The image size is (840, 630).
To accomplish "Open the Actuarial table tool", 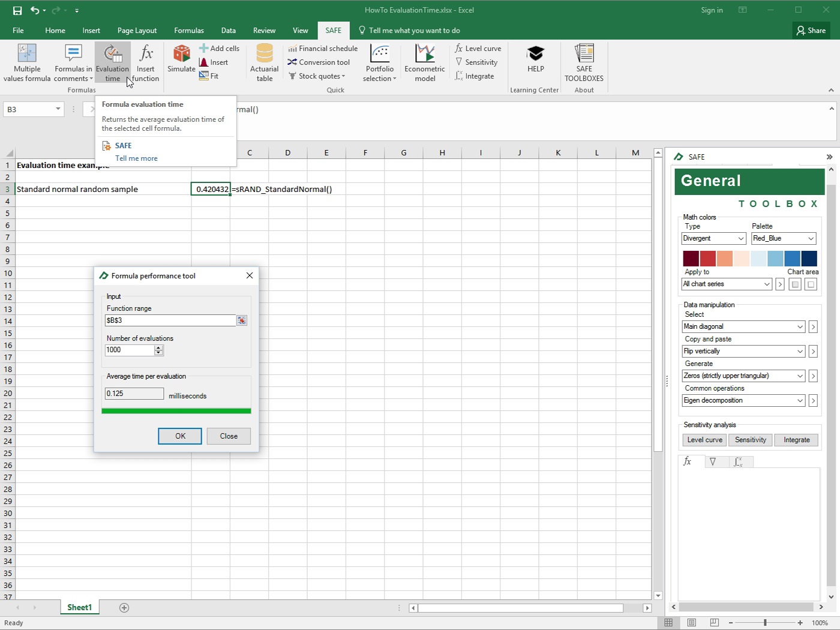I will pos(265,63).
